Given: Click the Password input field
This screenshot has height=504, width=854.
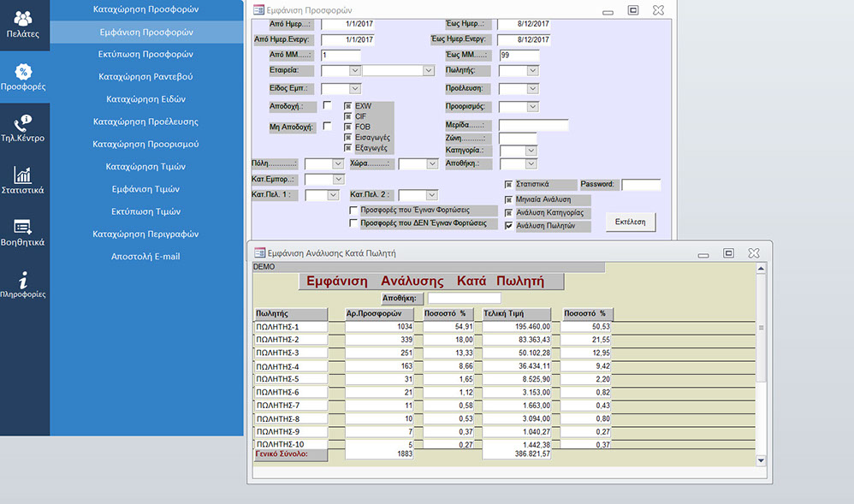Looking at the screenshot, I should click(641, 185).
